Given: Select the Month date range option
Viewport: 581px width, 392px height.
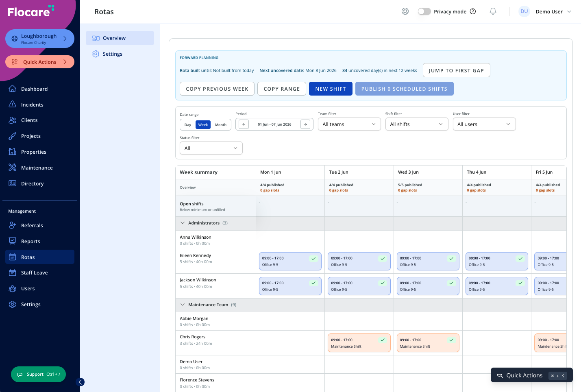Looking at the screenshot, I should pyautogui.click(x=221, y=125).
